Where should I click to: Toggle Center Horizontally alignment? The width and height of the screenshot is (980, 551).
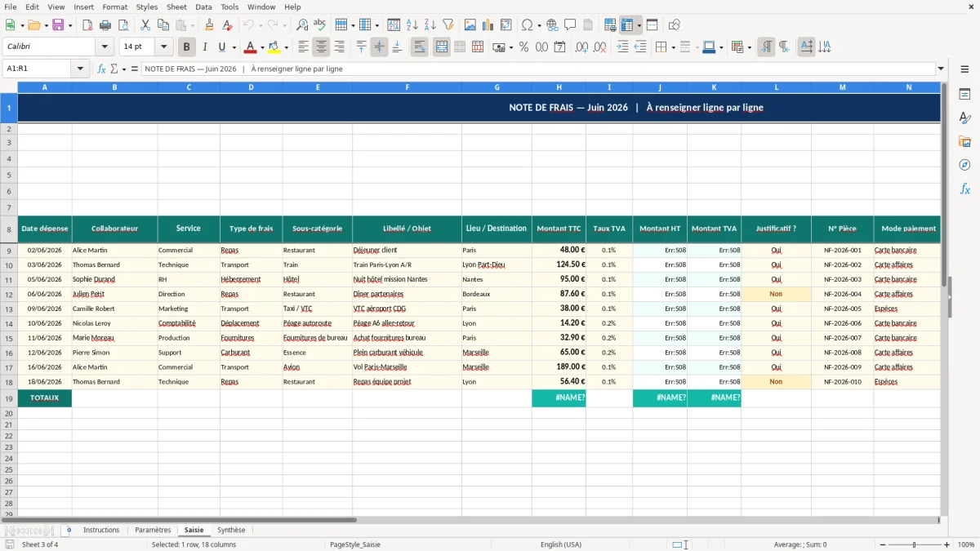coord(321,47)
